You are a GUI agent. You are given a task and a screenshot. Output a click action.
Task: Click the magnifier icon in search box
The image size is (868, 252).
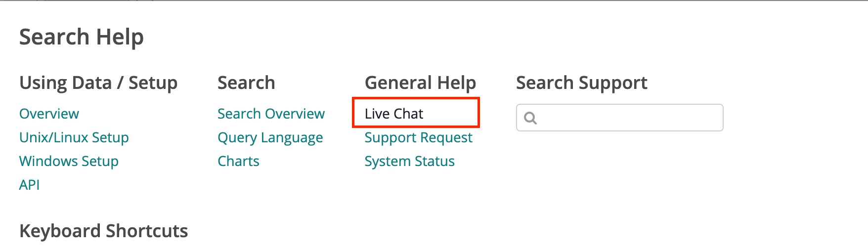[x=530, y=118]
